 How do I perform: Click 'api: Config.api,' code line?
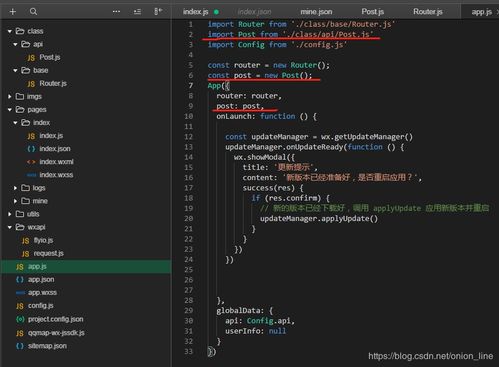pos(260,321)
